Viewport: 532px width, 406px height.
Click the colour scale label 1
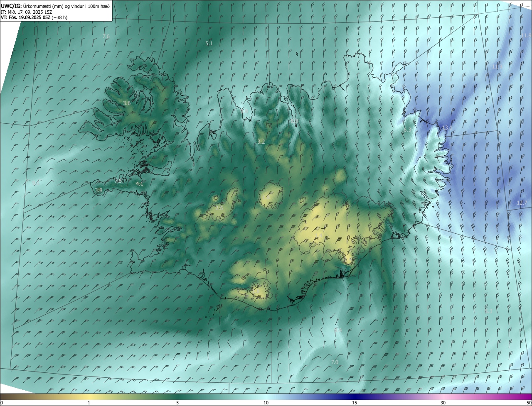coord(89,403)
